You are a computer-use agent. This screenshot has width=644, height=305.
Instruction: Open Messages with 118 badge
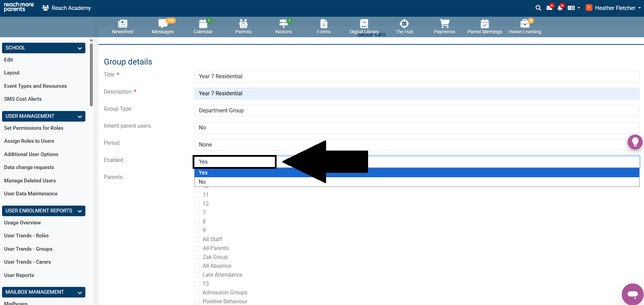(163, 24)
